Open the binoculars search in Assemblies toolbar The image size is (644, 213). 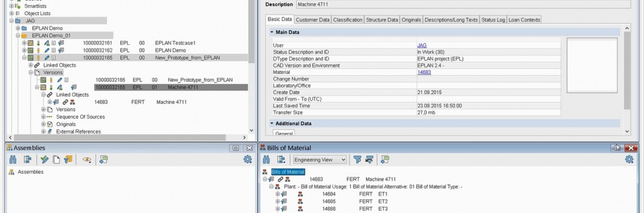pyautogui.click(x=13, y=160)
